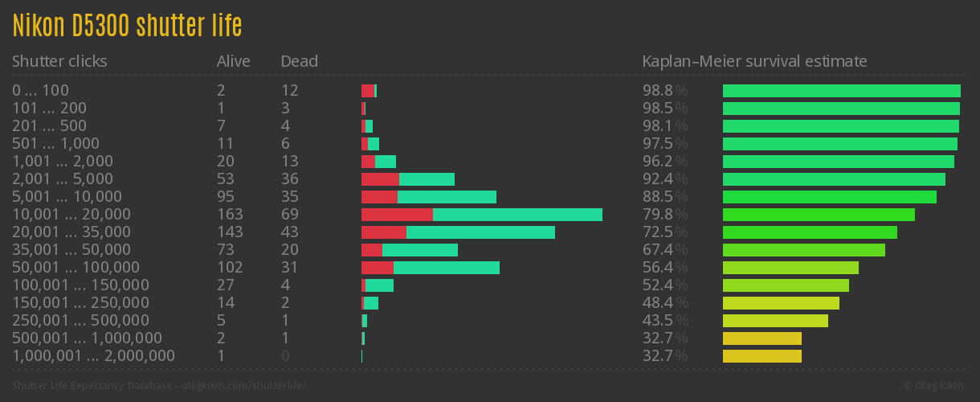Click the teal alive bar for 20,001 … 35,000
Screen dimensions: 980x402
(x=480, y=232)
